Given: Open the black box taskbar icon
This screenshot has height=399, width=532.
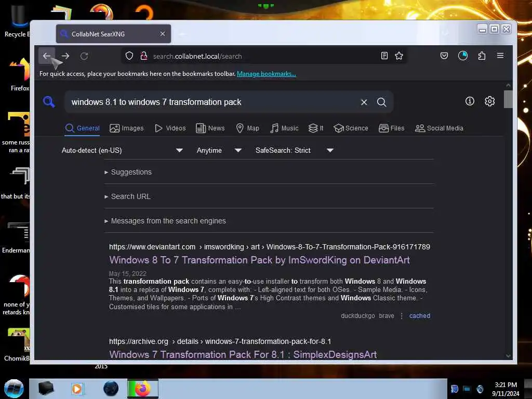Looking at the screenshot, I should [46, 389].
